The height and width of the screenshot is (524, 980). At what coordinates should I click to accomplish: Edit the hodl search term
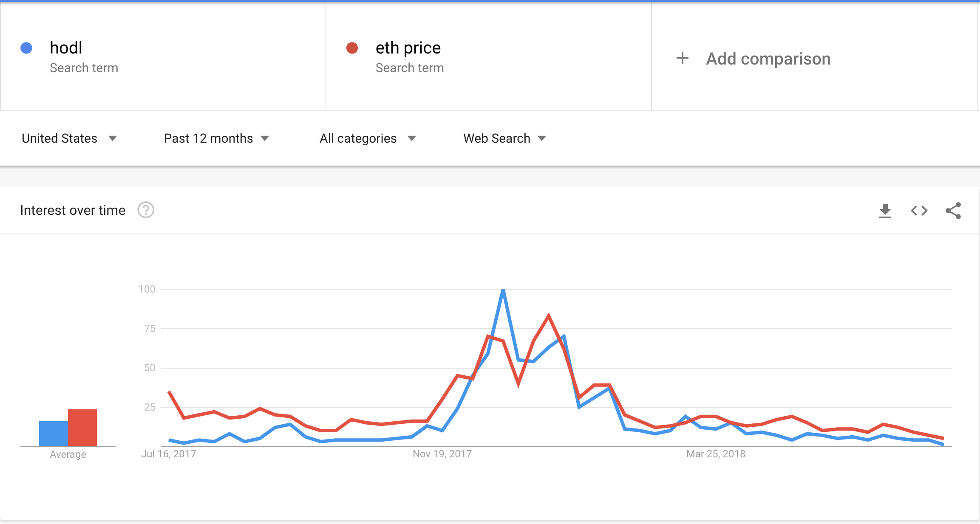pyautogui.click(x=163, y=56)
